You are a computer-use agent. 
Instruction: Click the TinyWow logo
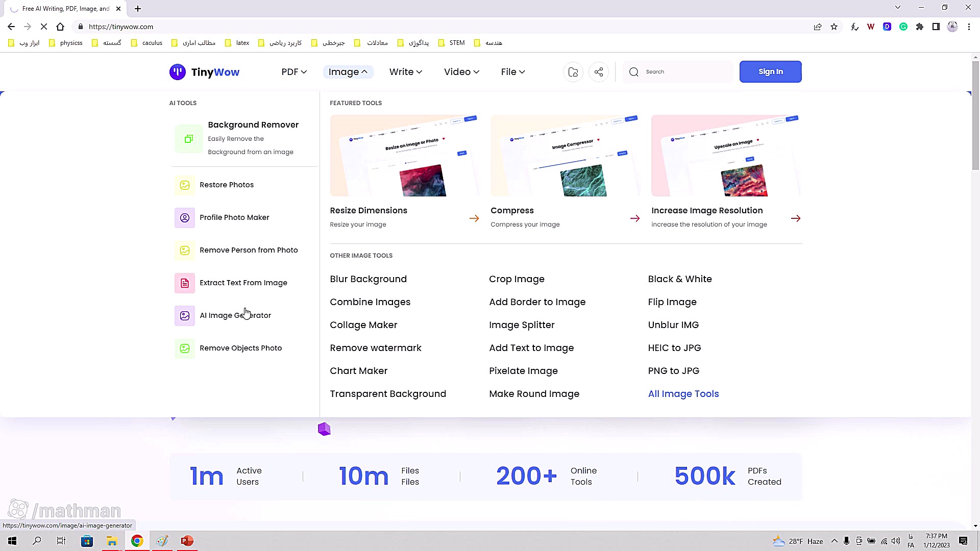pyautogui.click(x=204, y=72)
